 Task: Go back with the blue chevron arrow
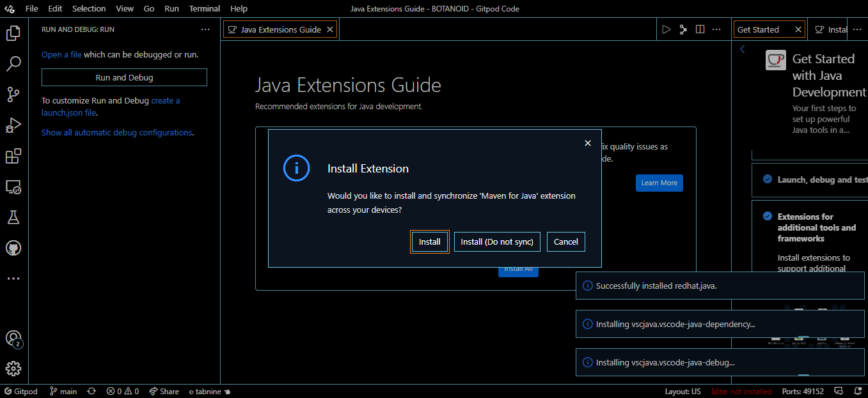pos(742,49)
